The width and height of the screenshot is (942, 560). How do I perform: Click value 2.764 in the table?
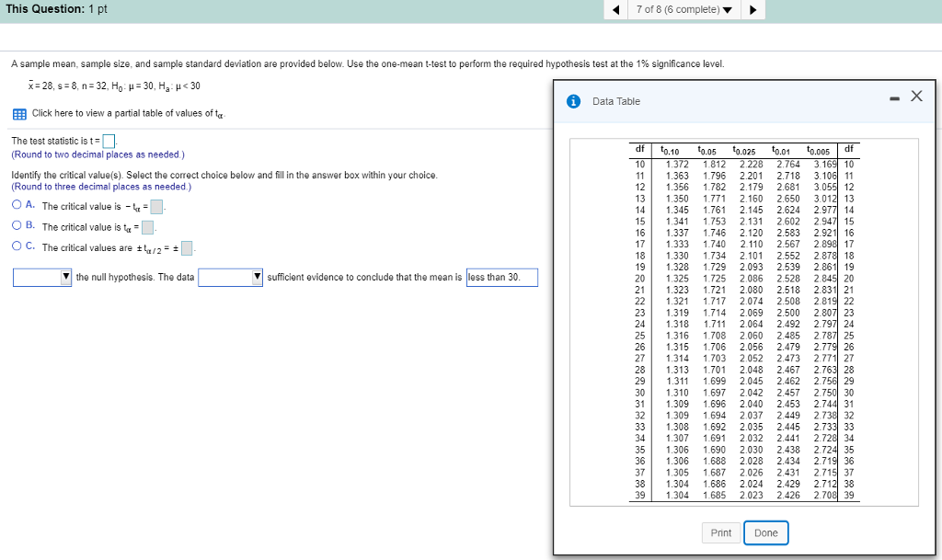[788, 165]
